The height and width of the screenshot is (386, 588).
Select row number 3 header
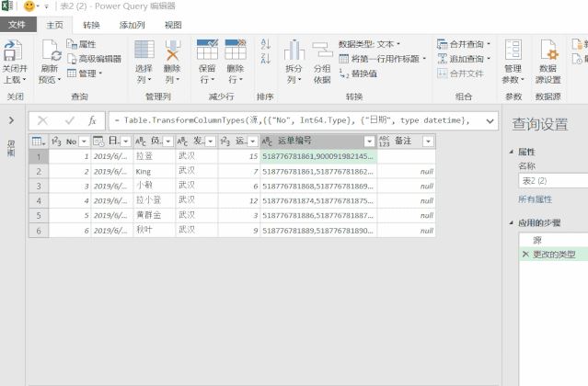click(x=39, y=186)
